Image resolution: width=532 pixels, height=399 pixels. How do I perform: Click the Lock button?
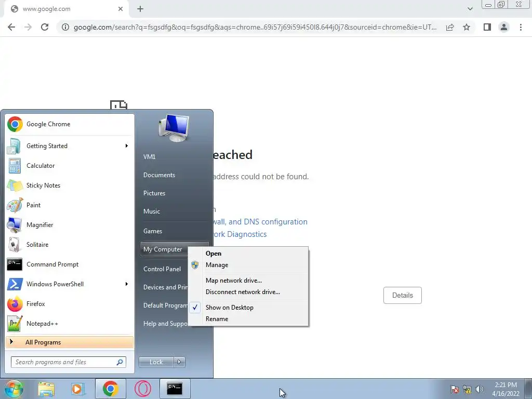[156, 362]
